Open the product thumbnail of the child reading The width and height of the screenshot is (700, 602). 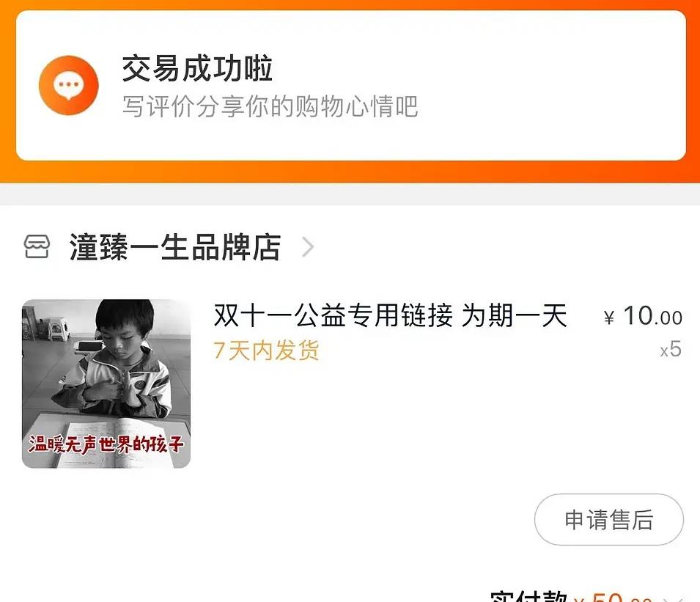(106, 383)
